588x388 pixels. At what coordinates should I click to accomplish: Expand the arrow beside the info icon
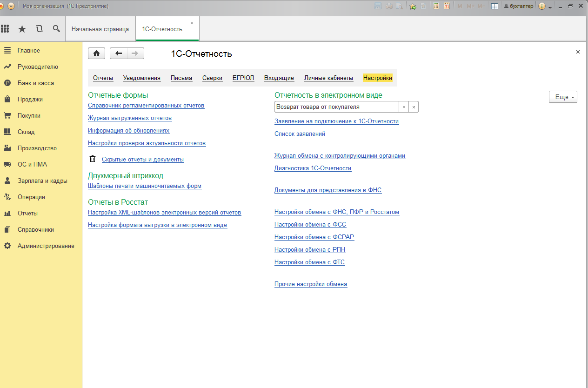pyautogui.click(x=550, y=7)
